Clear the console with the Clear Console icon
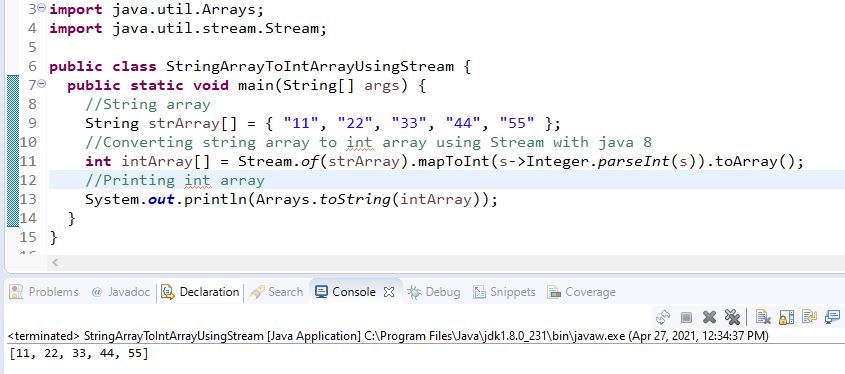The image size is (845, 374). (762, 317)
